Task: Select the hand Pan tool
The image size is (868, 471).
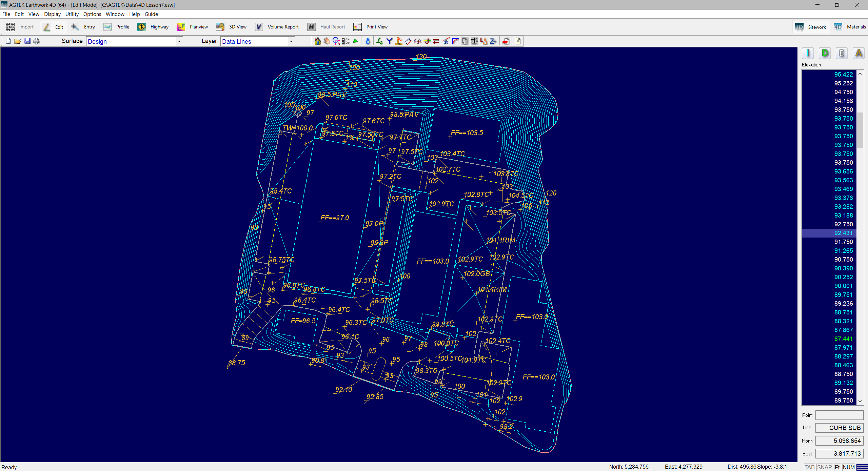Action: pos(327,41)
